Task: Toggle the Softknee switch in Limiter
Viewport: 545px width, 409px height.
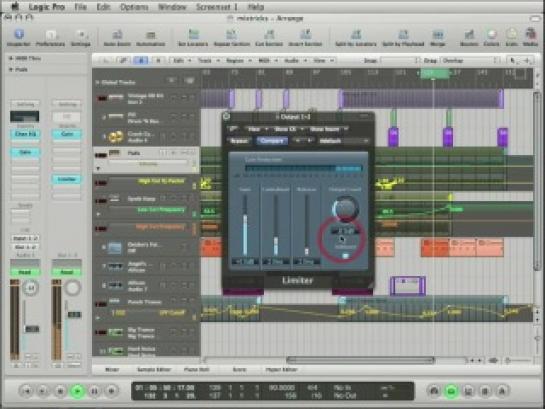Action: (x=345, y=256)
